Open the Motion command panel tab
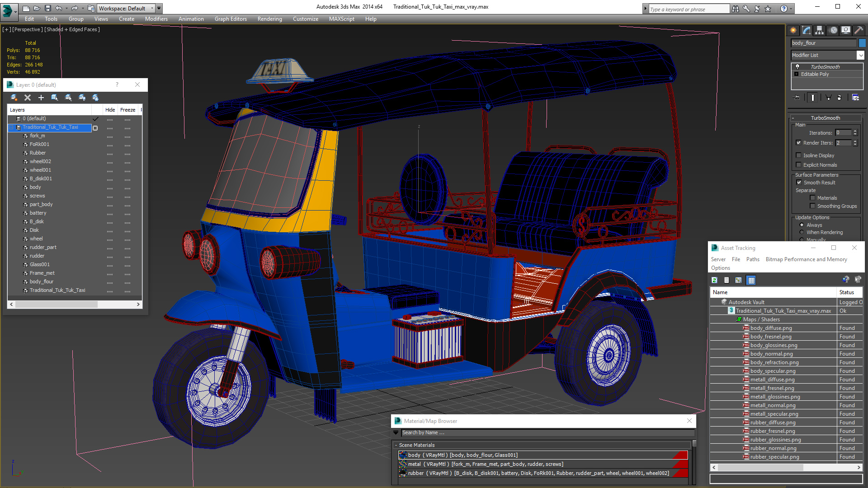Image resolution: width=868 pixels, height=488 pixels. (833, 30)
